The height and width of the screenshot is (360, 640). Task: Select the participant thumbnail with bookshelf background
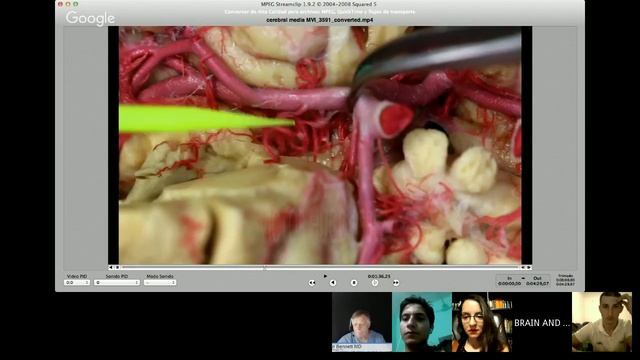point(482,322)
